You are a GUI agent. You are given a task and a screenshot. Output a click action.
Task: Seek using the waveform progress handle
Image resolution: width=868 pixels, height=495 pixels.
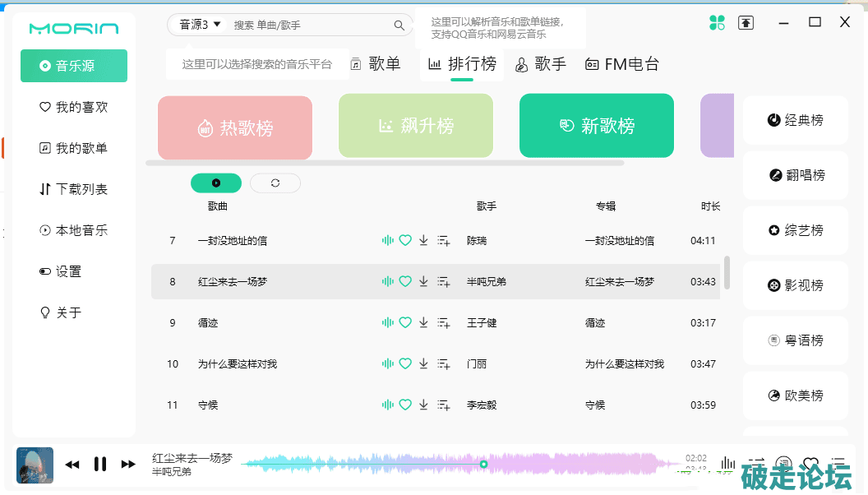point(484,465)
